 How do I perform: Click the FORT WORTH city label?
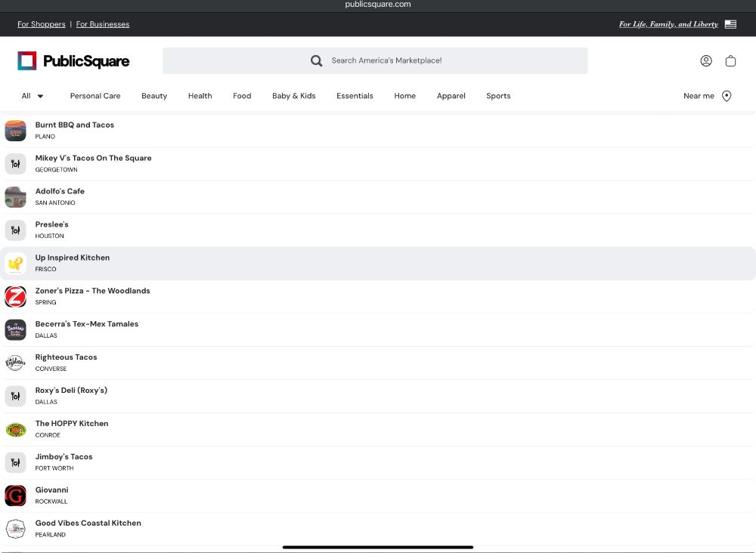54,468
